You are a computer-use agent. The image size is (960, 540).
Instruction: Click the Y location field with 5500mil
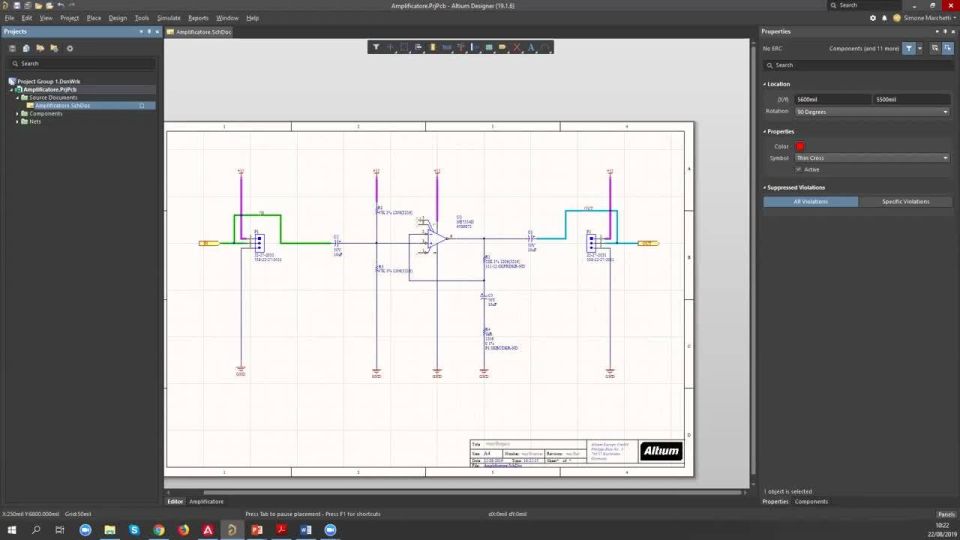[x=912, y=99]
